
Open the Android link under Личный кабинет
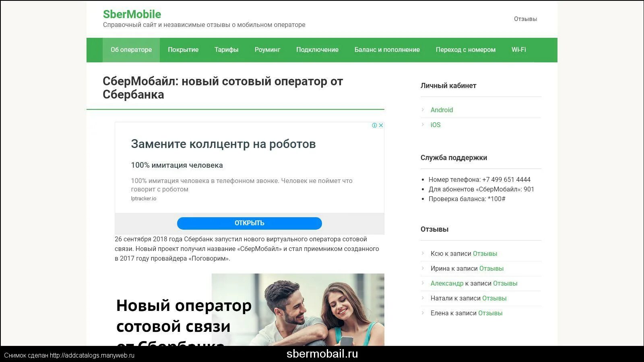442,110
